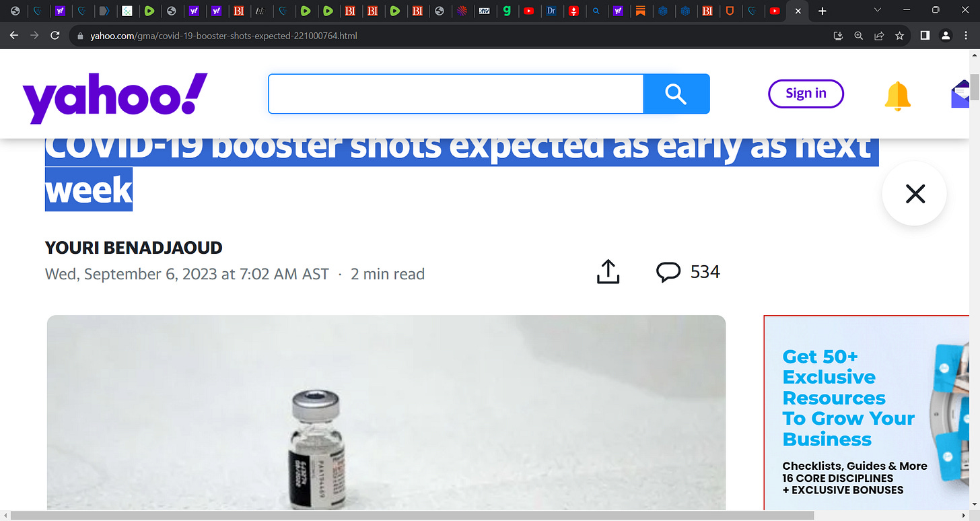Click the horizontal scrollbar at bottom
This screenshot has height=521, width=980.
click(x=412, y=516)
